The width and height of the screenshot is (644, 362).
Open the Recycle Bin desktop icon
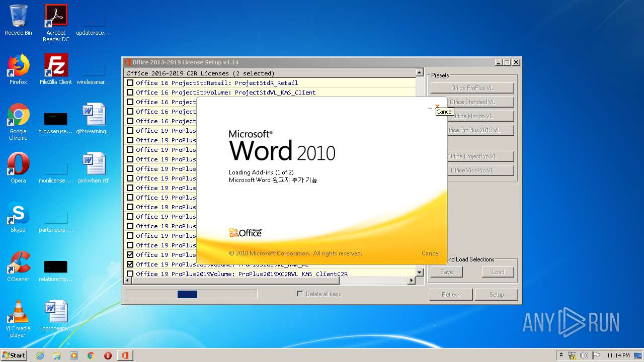pos(18,20)
